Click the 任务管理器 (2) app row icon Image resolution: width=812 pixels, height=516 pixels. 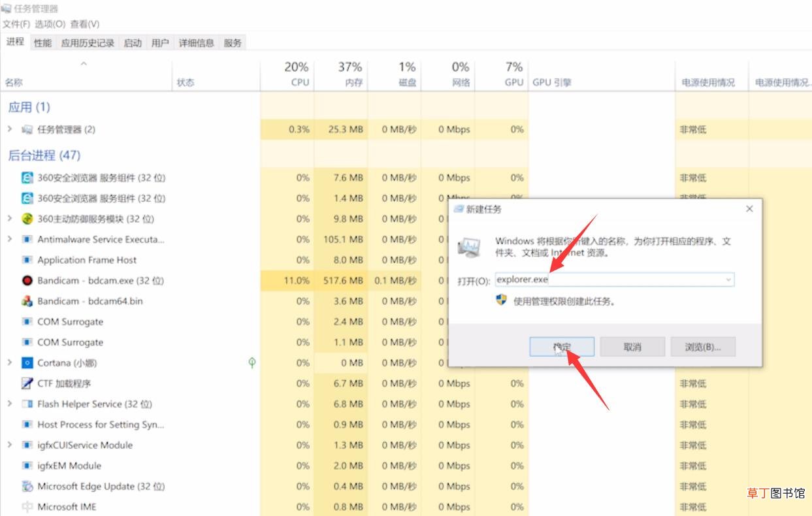[27, 129]
